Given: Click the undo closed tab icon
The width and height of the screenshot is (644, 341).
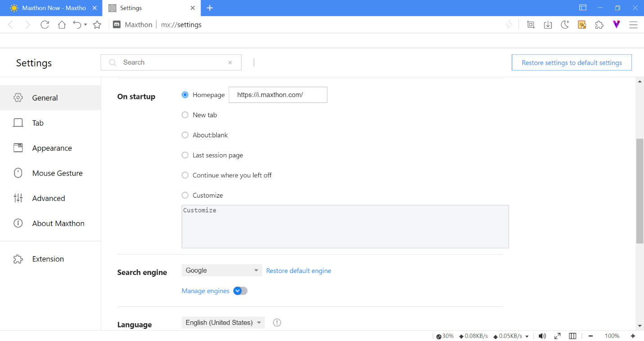Looking at the screenshot, I should 77,25.
